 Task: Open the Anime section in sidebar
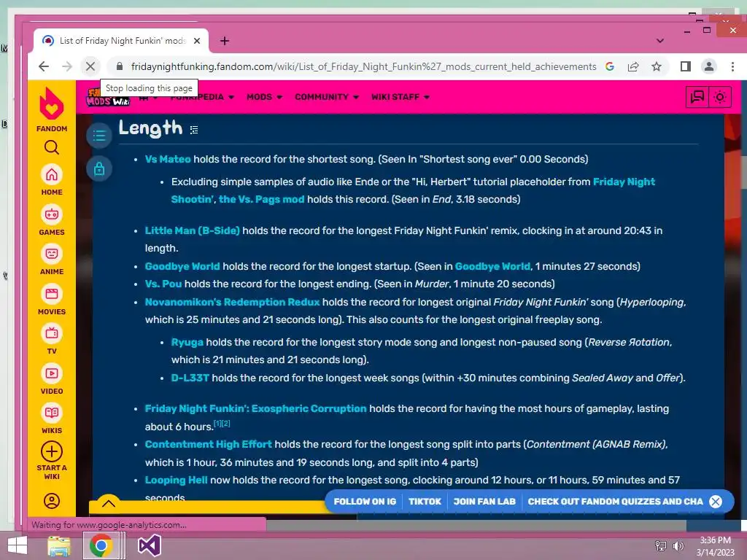click(x=52, y=260)
